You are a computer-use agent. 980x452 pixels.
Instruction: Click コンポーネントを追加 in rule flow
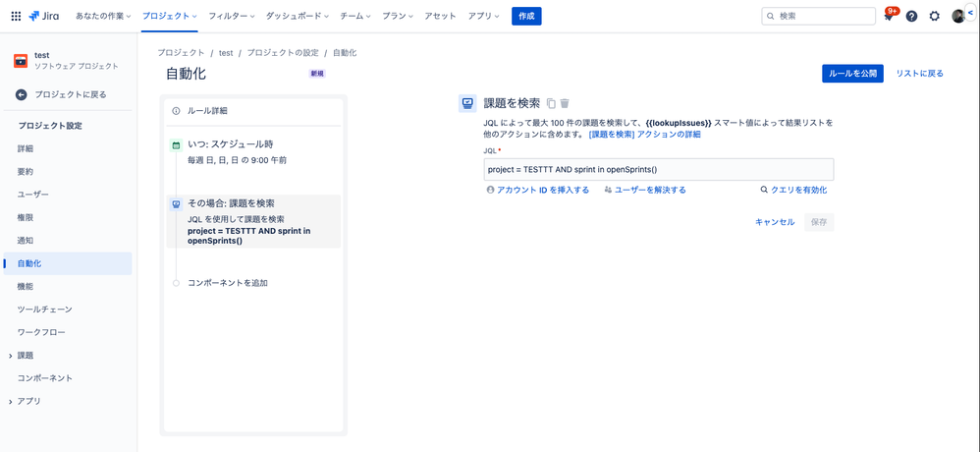tap(228, 283)
